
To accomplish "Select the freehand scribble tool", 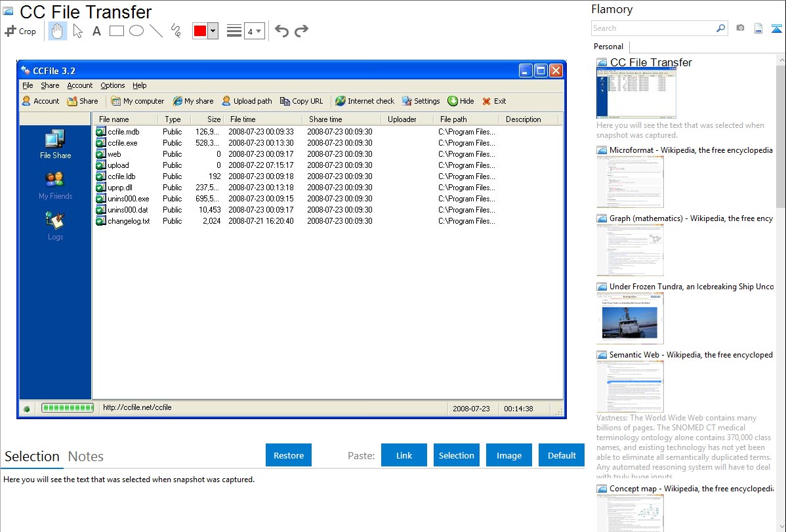I will [x=176, y=31].
